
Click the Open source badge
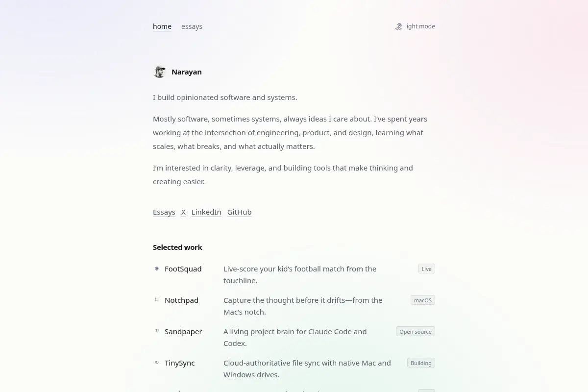(x=416, y=331)
